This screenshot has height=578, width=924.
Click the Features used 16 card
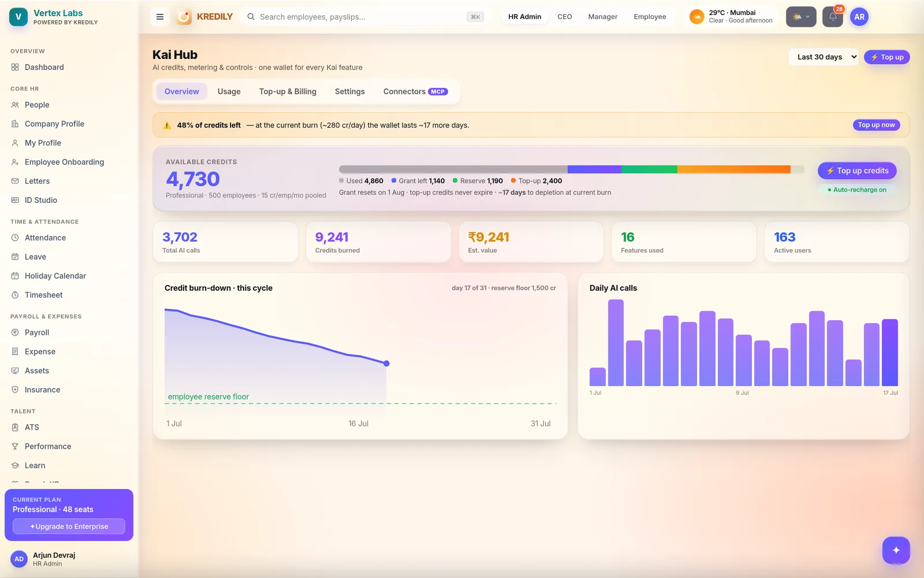coord(684,242)
